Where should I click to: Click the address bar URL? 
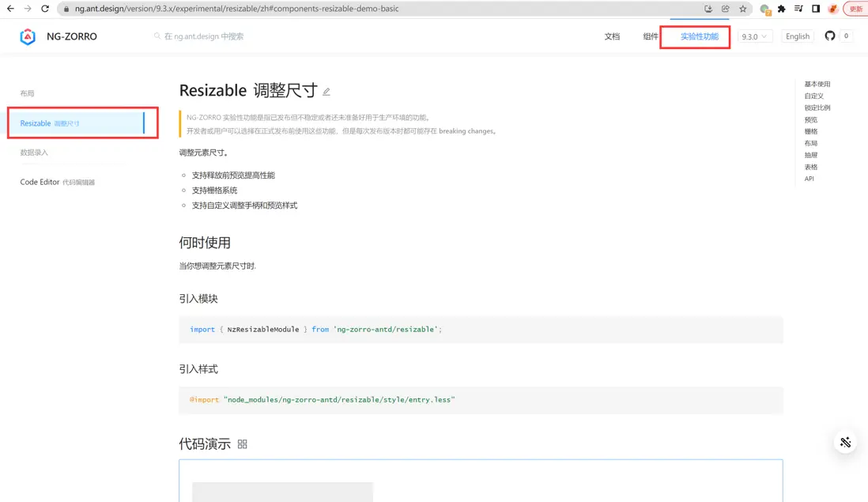[x=236, y=9]
